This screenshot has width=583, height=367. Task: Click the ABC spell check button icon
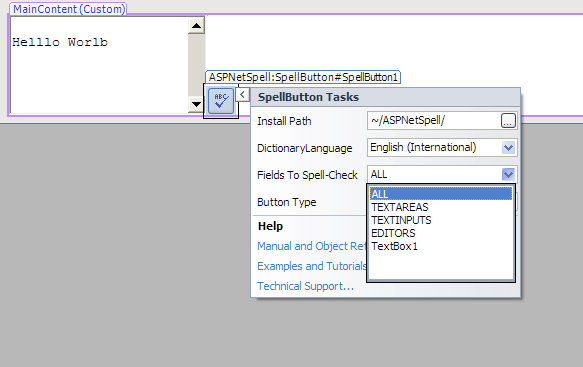pyautogui.click(x=221, y=101)
